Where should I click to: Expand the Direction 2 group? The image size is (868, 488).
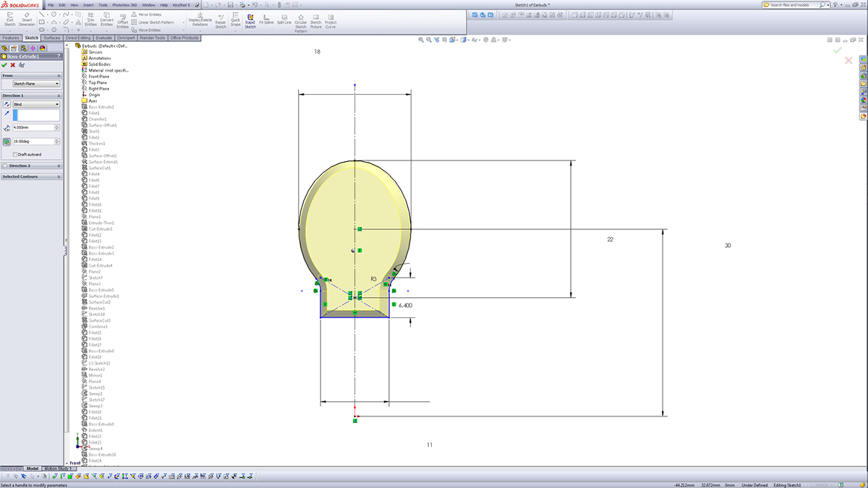click(20, 166)
